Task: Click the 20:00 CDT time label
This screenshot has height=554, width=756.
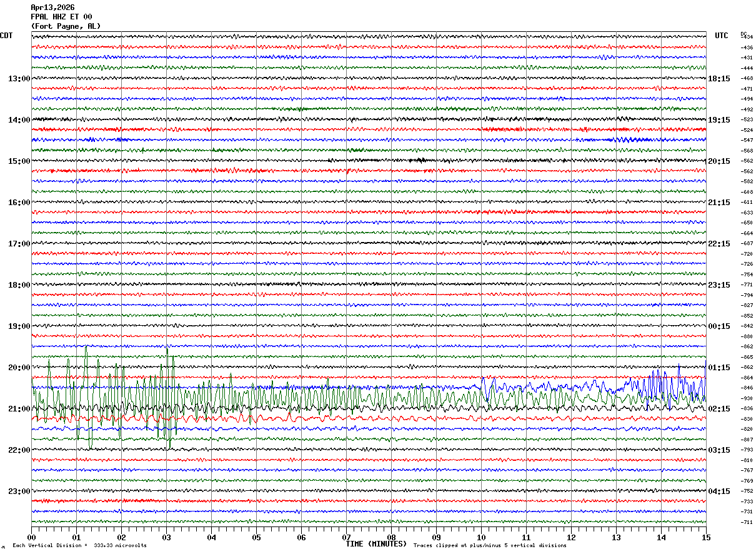Action: click(19, 368)
